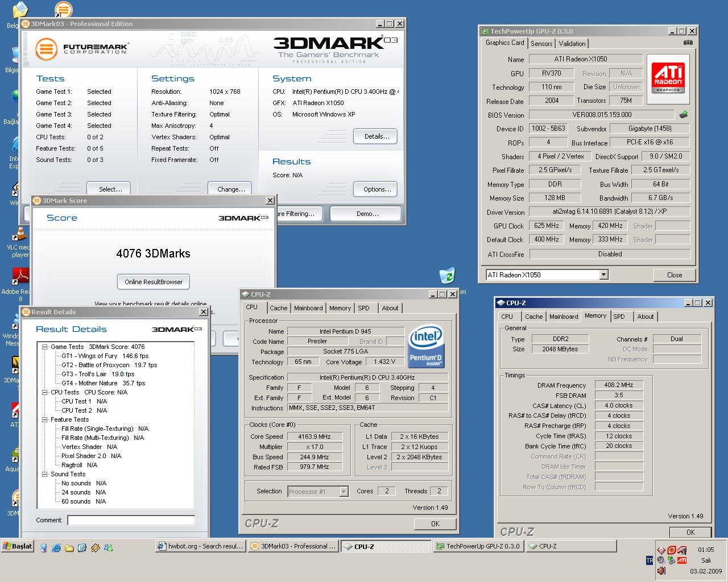Click the GPU-Z screenshot camera icon

tap(688, 43)
